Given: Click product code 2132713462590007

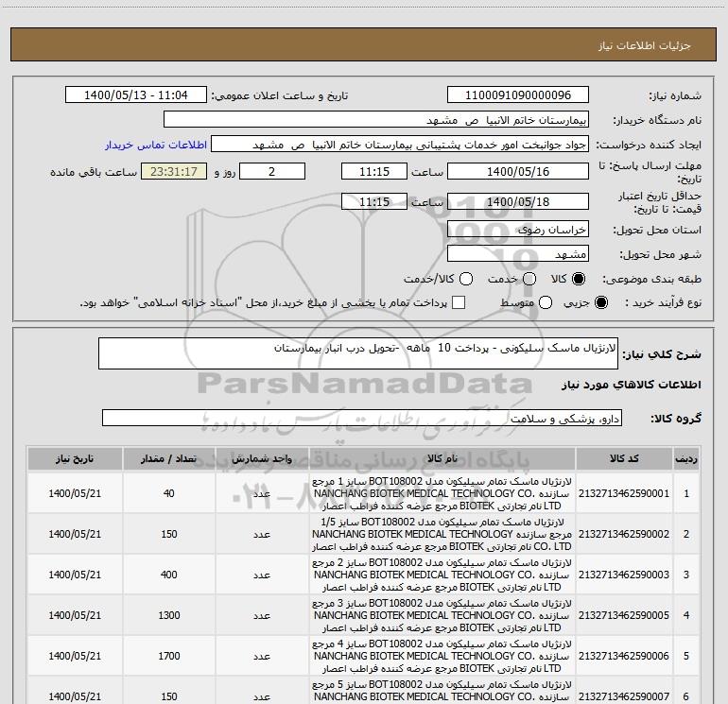Looking at the screenshot, I should [624, 696].
